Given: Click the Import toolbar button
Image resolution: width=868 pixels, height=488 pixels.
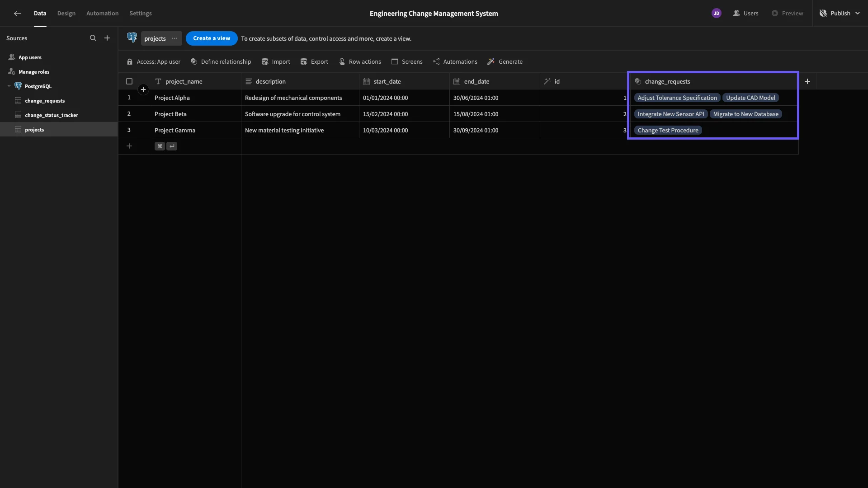Looking at the screenshot, I should click(x=276, y=62).
